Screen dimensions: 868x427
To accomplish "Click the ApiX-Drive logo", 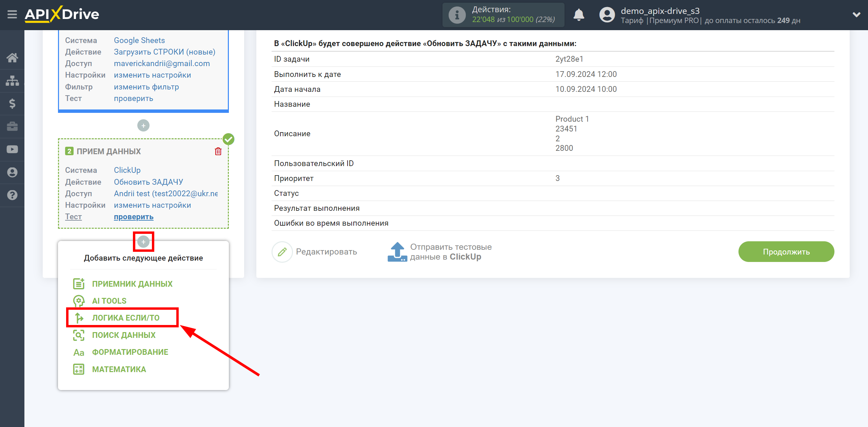I will point(62,14).
